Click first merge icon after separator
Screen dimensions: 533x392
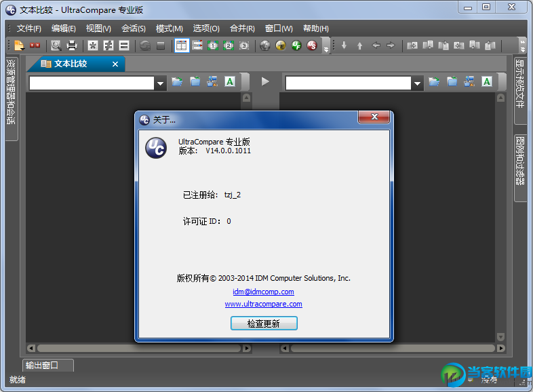point(412,45)
